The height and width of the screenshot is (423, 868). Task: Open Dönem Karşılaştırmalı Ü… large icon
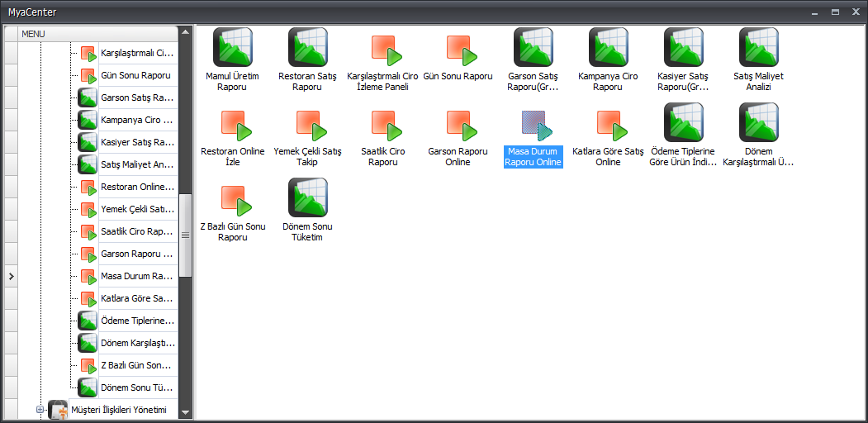pyautogui.click(x=759, y=122)
